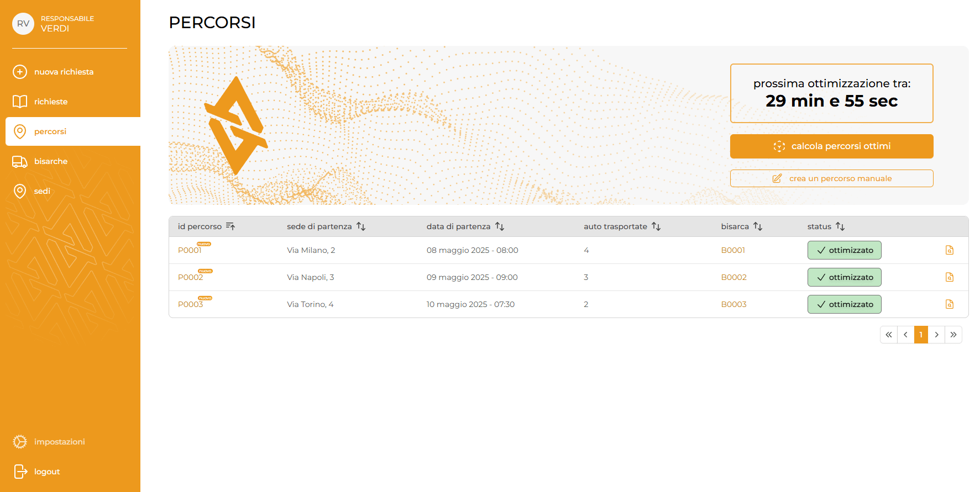Sort table by sede di partenza
The image size is (980, 492).
(x=361, y=226)
